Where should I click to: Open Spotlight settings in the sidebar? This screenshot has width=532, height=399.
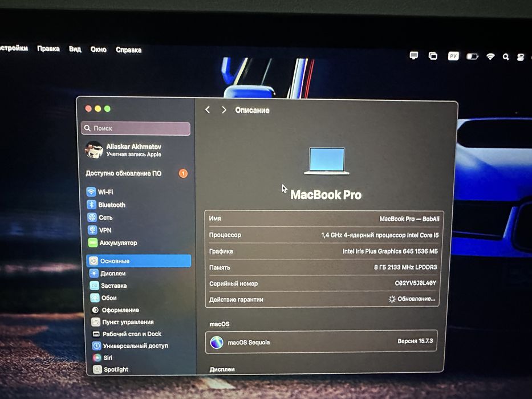[111, 369]
